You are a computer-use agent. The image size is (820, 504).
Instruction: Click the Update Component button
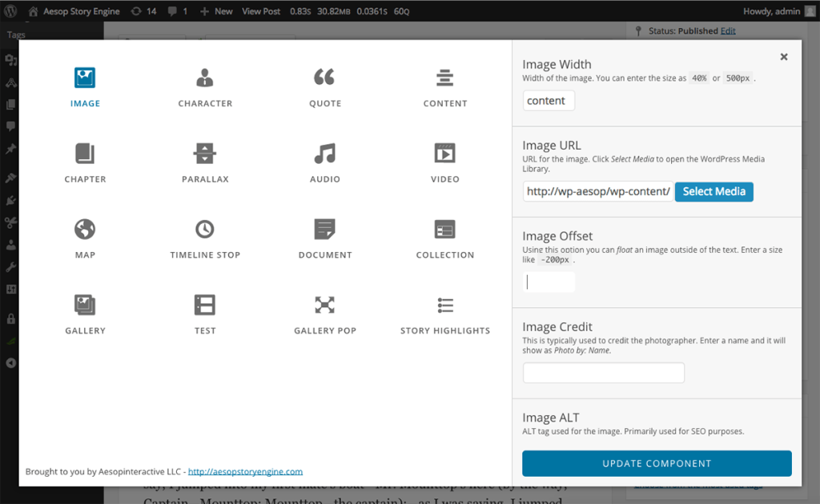tap(657, 464)
